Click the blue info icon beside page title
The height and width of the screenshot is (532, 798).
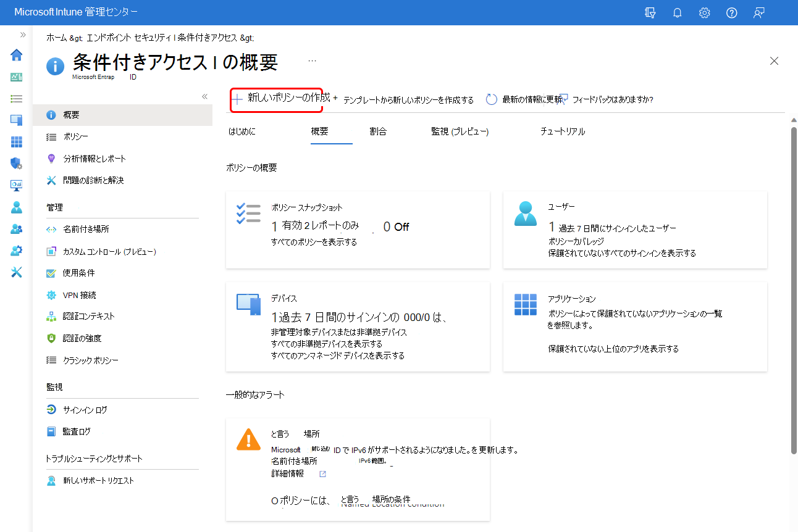[x=55, y=65]
